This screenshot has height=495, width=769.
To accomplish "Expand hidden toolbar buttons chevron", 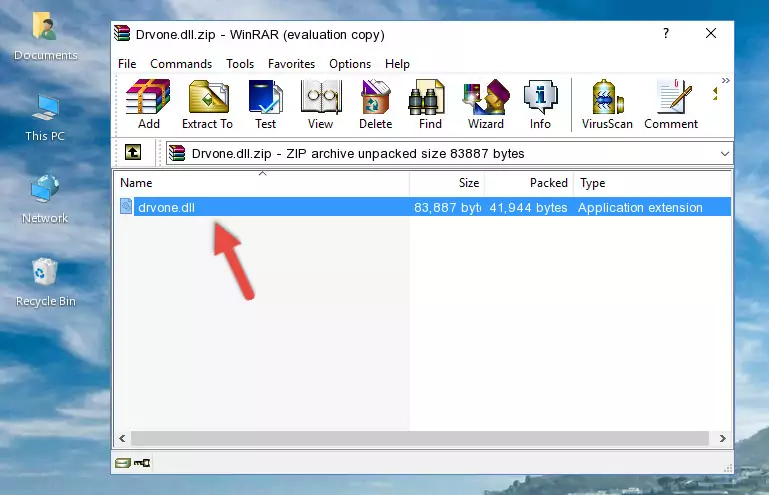I will tap(725, 80).
